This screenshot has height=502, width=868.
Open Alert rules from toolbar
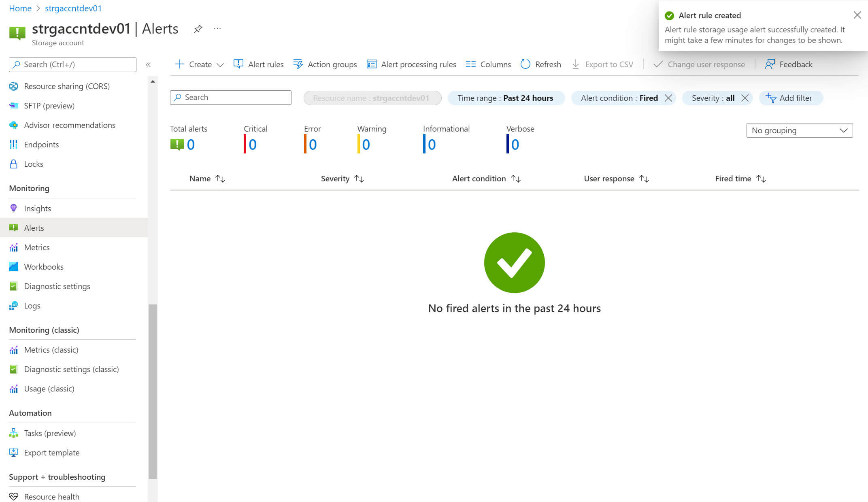click(258, 64)
